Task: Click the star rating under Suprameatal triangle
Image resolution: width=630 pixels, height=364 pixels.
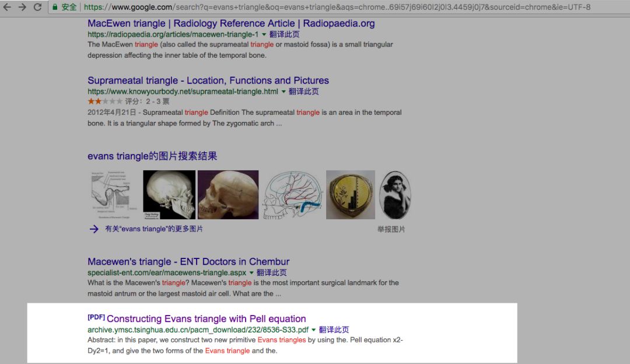Action: pos(105,101)
